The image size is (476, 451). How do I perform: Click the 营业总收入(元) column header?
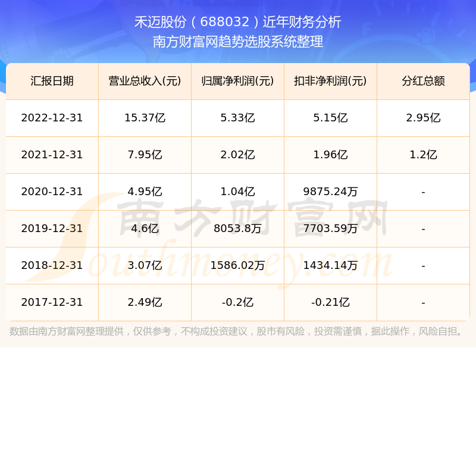click(145, 81)
